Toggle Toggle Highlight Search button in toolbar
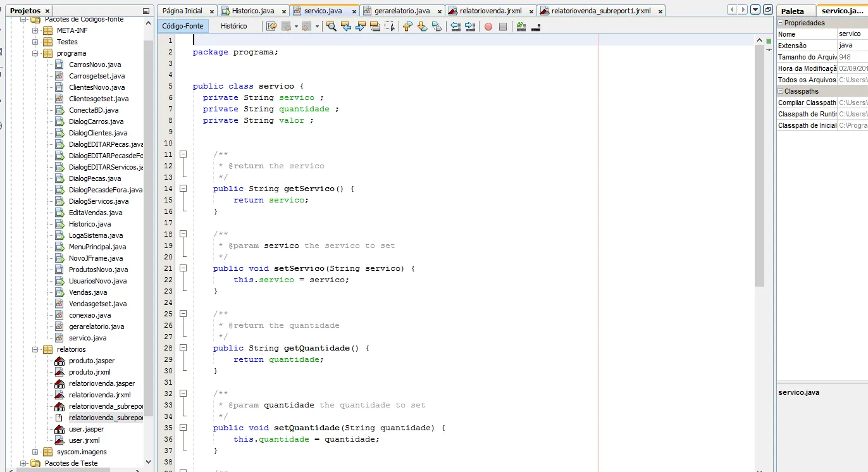This screenshot has width=868, height=472. [x=375, y=27]
